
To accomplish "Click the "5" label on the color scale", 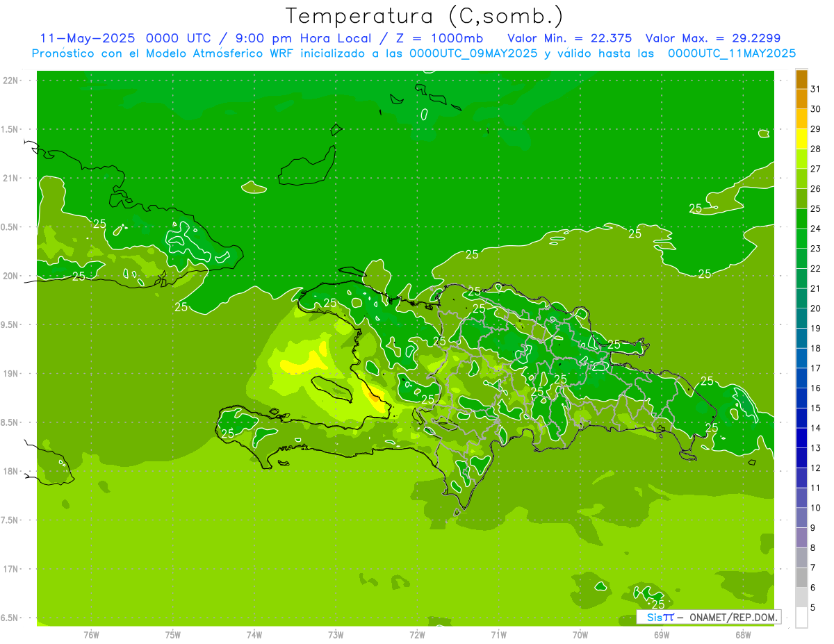I will [813, 607].
